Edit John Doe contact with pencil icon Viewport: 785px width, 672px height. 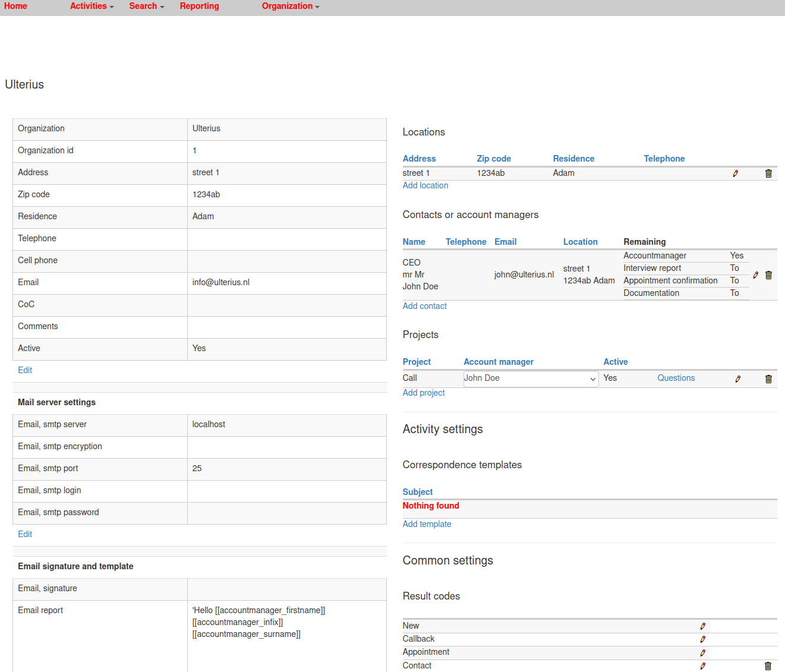(x=755, y=275)
